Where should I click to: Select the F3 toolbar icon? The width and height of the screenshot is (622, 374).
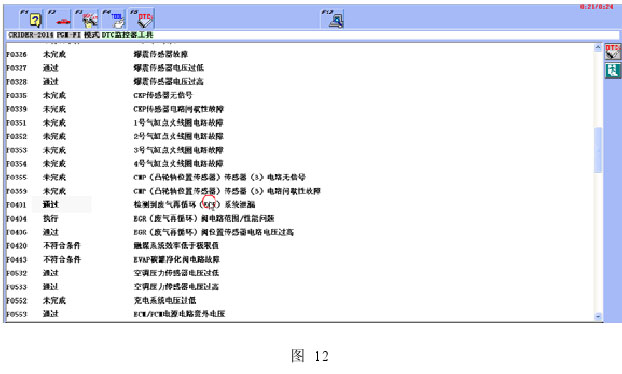[86, 19]
